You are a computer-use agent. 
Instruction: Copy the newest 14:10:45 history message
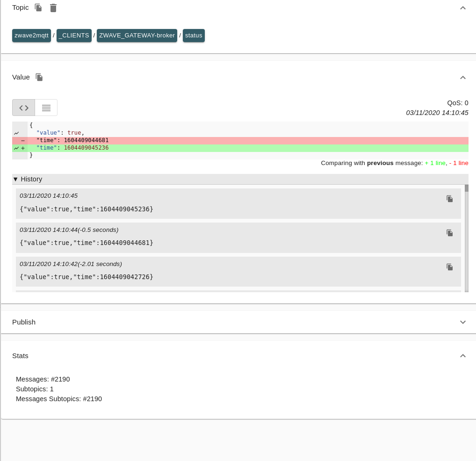449,198
